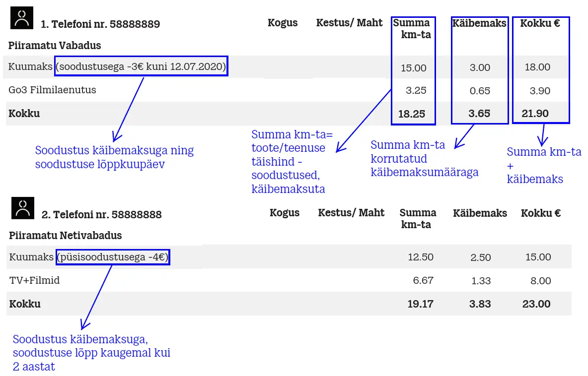Click the person icon beside phone number 58888889
Image resolution: width=588 pixels, height=376 pixels.
[22, 18]
